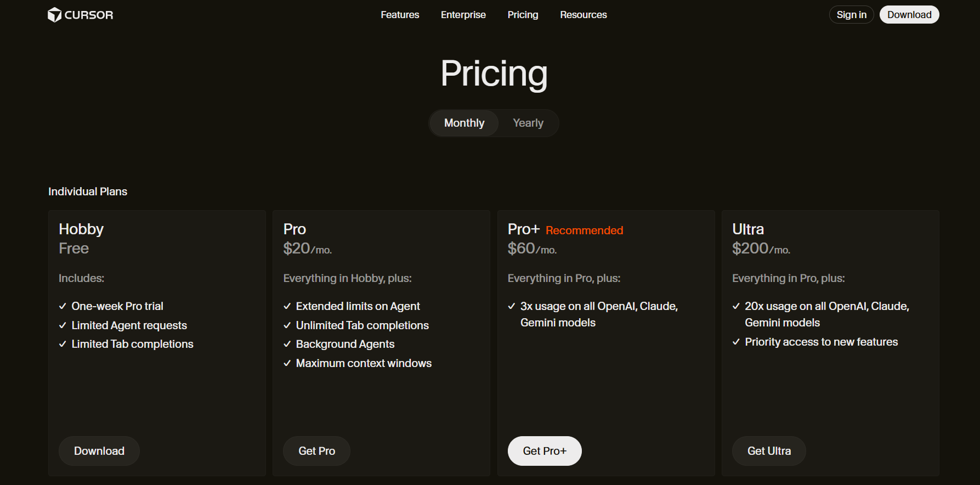Select the Pricing navigation item

522,15
